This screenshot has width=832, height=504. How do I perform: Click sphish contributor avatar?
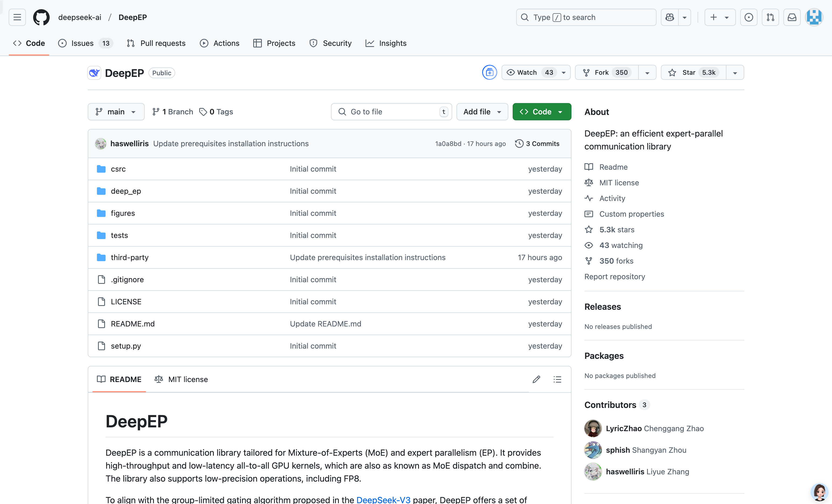tap(593, 450)
